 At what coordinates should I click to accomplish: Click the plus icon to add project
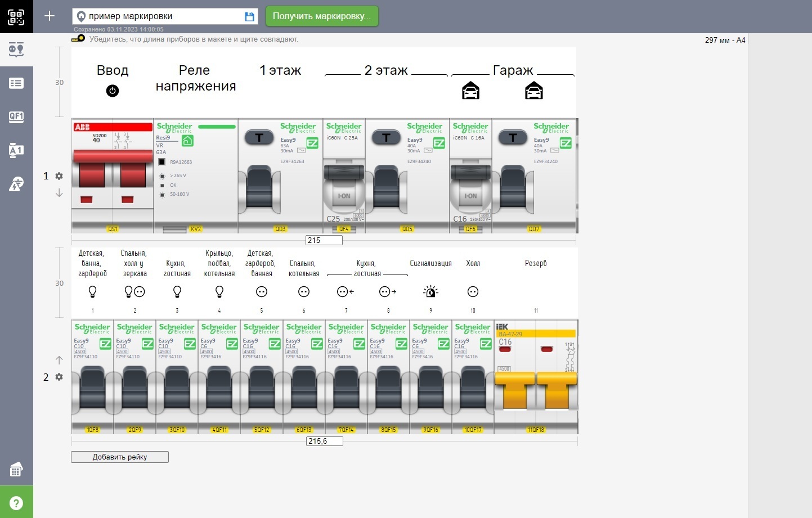[50, 16]
